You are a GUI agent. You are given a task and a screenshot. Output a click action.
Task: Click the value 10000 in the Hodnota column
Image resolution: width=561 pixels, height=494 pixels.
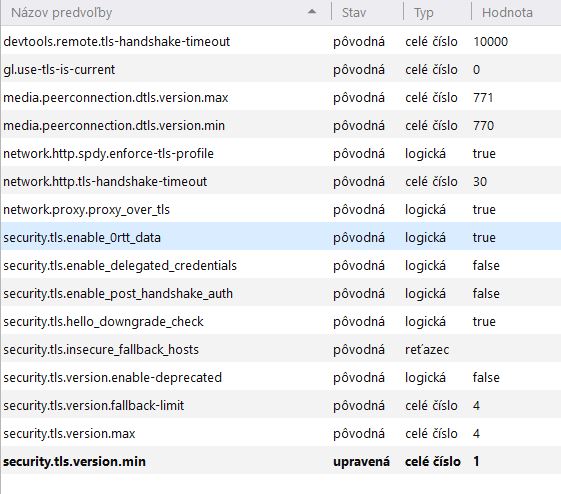tap(491, 41)
